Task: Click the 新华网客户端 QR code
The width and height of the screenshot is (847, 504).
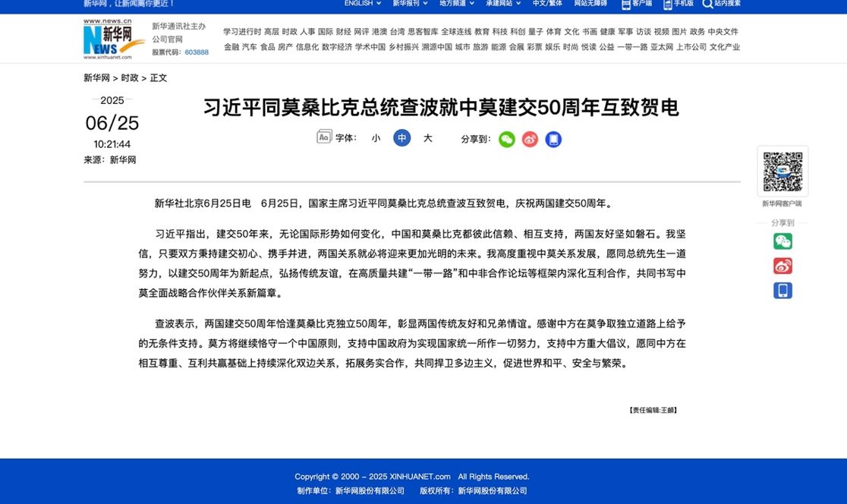Action: click(x=782, y=172)
